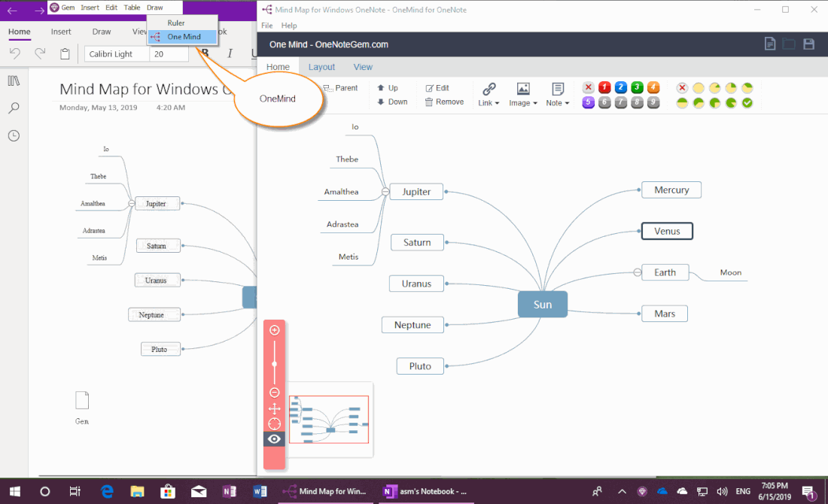Select the Mercury topic node

pos(671,190)
